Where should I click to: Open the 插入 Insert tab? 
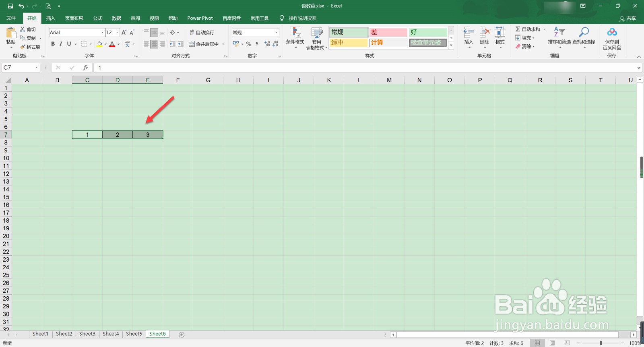(x=51, y=18)
